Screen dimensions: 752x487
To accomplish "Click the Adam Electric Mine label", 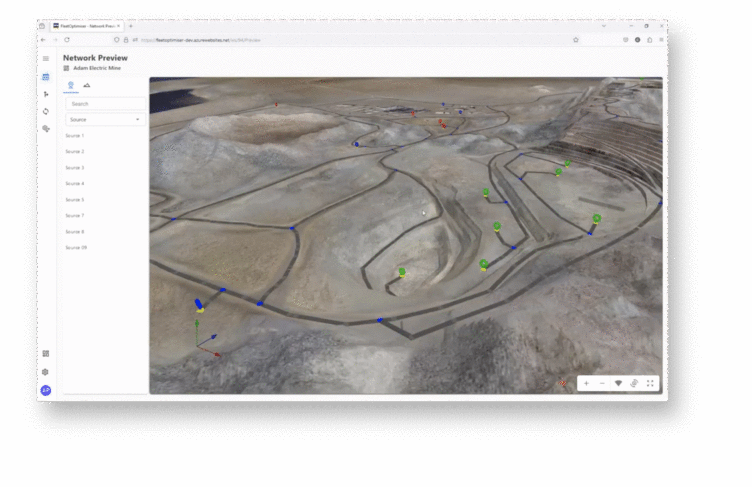I will click(97, 68).
